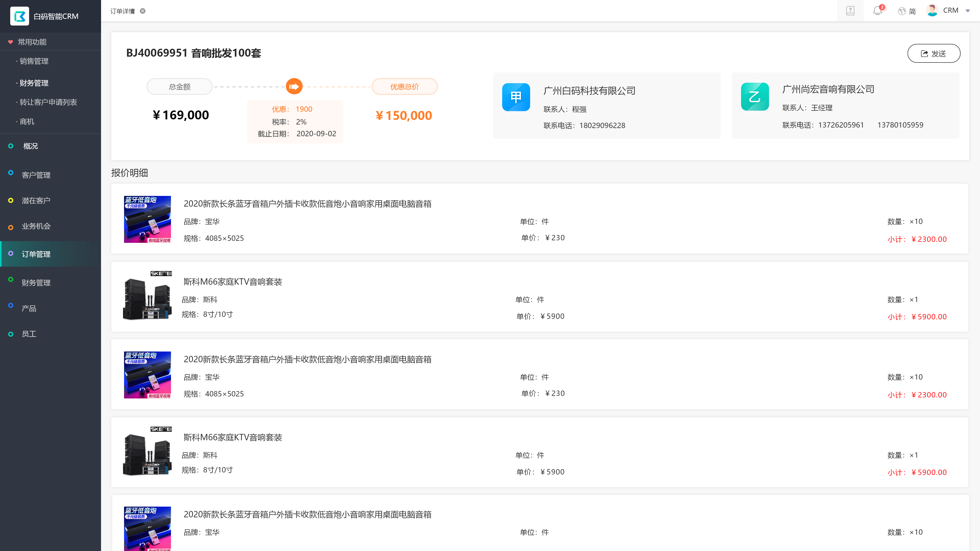Click the CRM user avatar
Viewport: 980px width, 551px height.
[932, 10]
